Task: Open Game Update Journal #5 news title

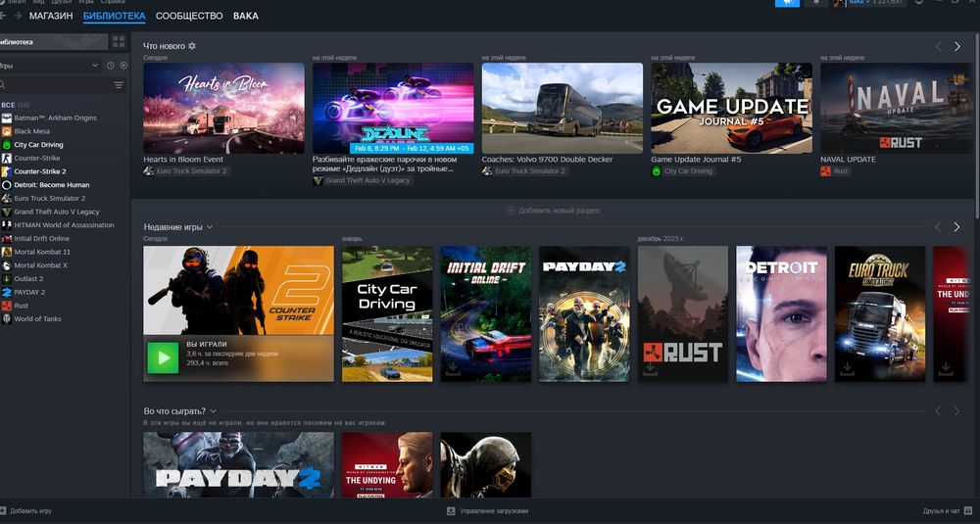Action: 696,160
